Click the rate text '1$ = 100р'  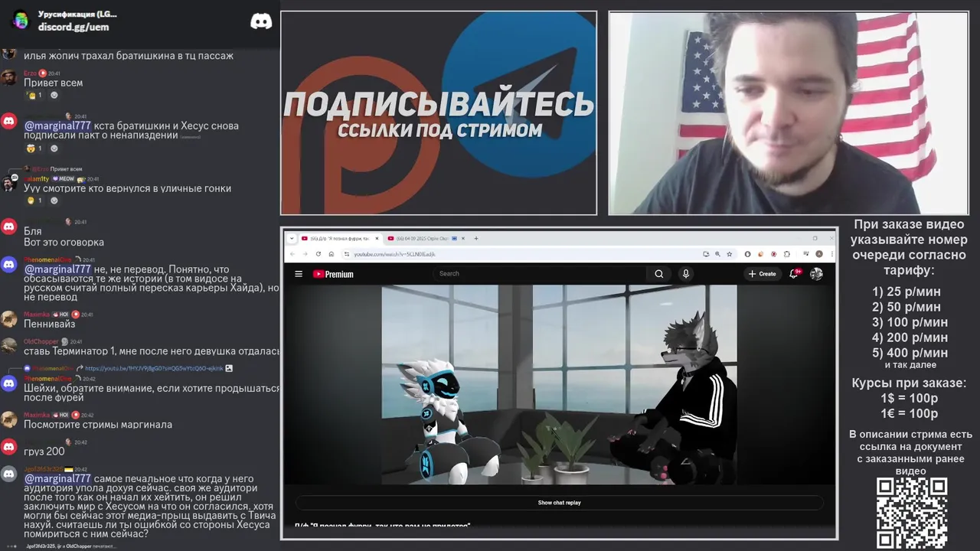point(910,398)
